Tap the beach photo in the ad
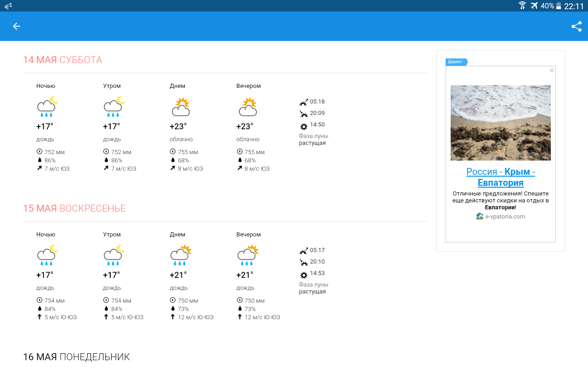This screenshot has width=588, height=368. coord(501,123)
